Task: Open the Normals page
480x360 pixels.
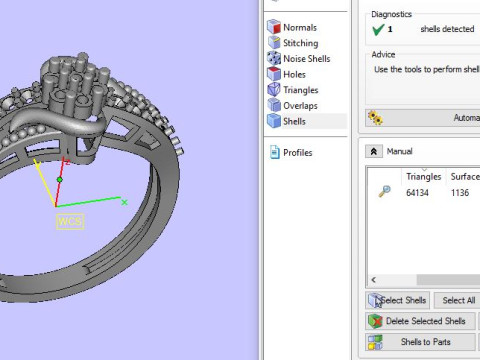Action: 300,27
